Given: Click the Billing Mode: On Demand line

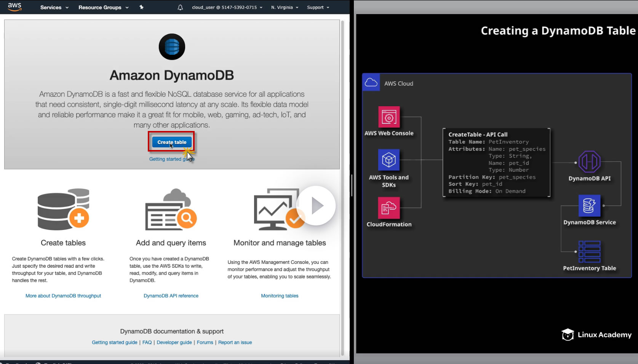Looking at the screenshot, I should point(487,191).
